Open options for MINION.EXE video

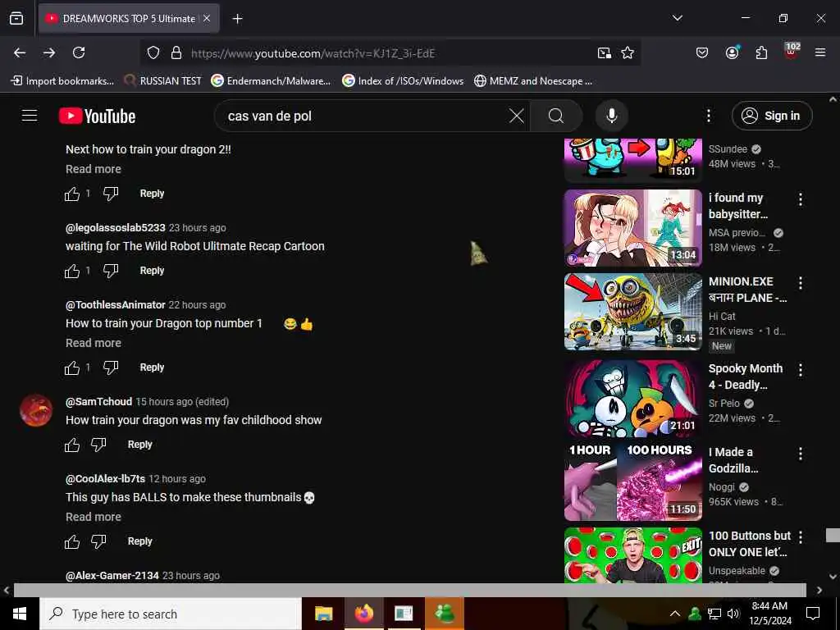tap(801, 283)
